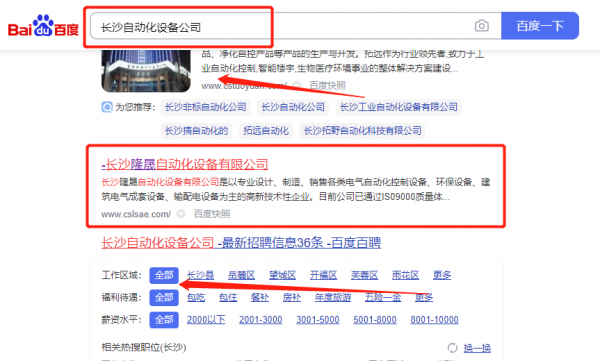Click the 百度一下 search button

pyautogui.click(x=540, y=26)
